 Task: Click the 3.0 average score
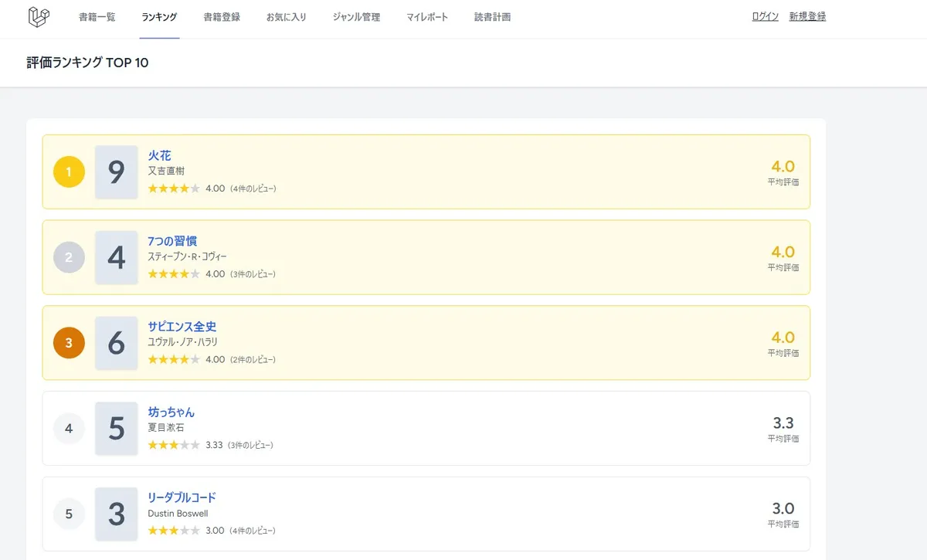click(783, 508)
